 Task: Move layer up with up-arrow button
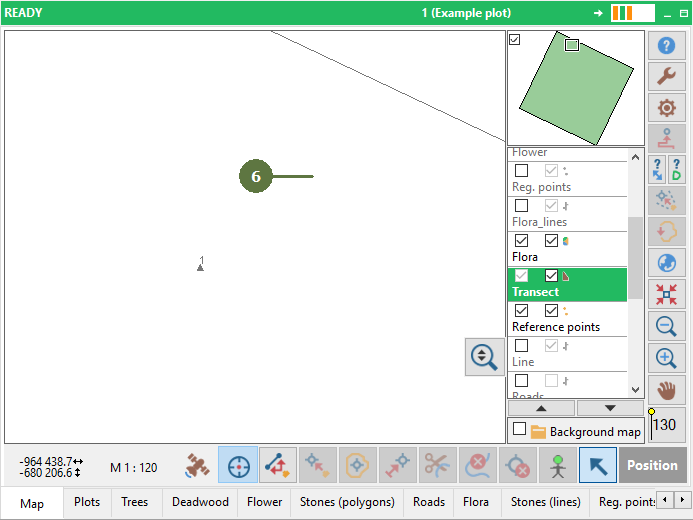coord(541,408)
